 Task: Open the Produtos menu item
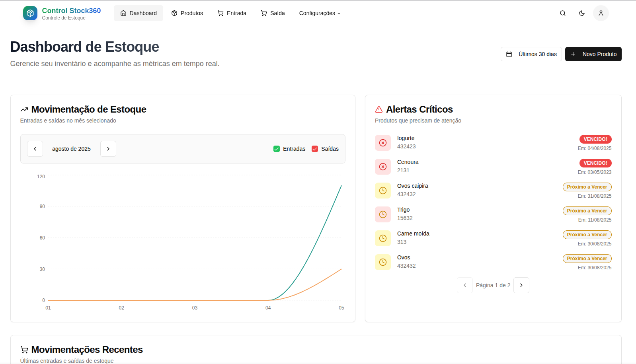click(187, 13)
